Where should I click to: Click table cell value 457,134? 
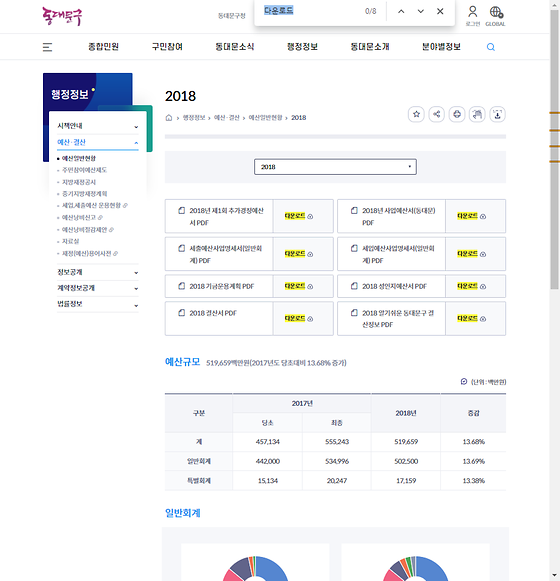click(268, 442)
